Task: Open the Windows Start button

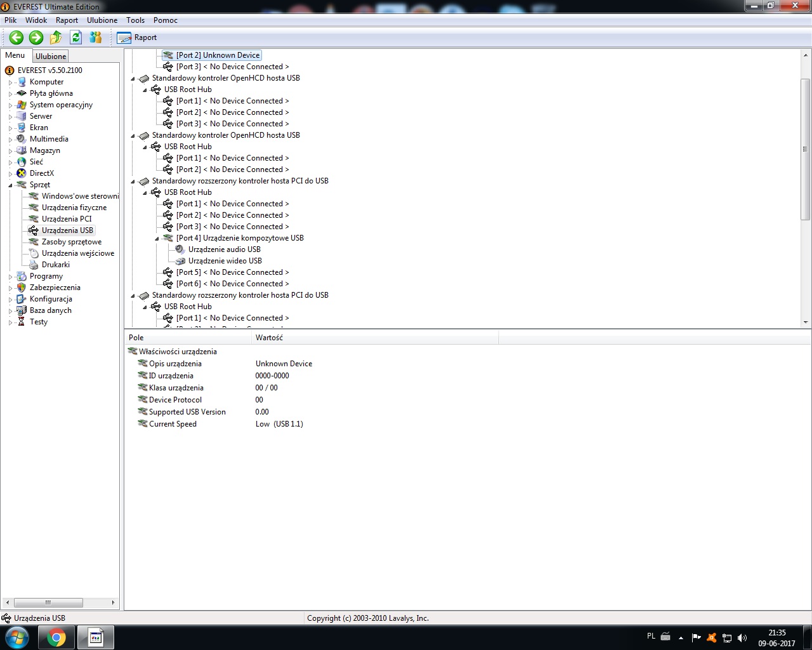Action: pos(17,637)
